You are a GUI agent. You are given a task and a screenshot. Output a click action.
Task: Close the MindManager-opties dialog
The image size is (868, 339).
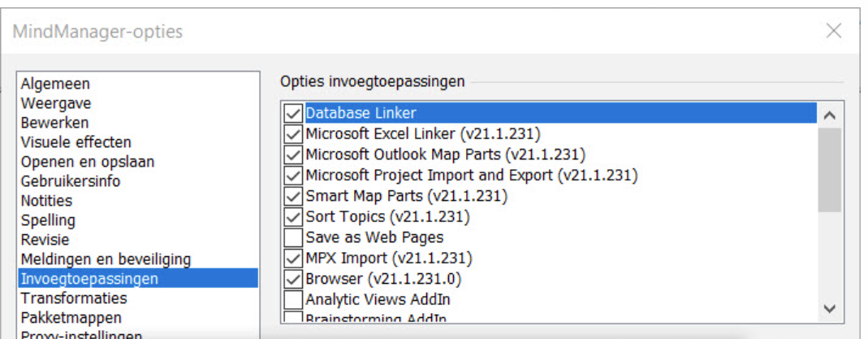pyautogui.click(x=833, y=32)
